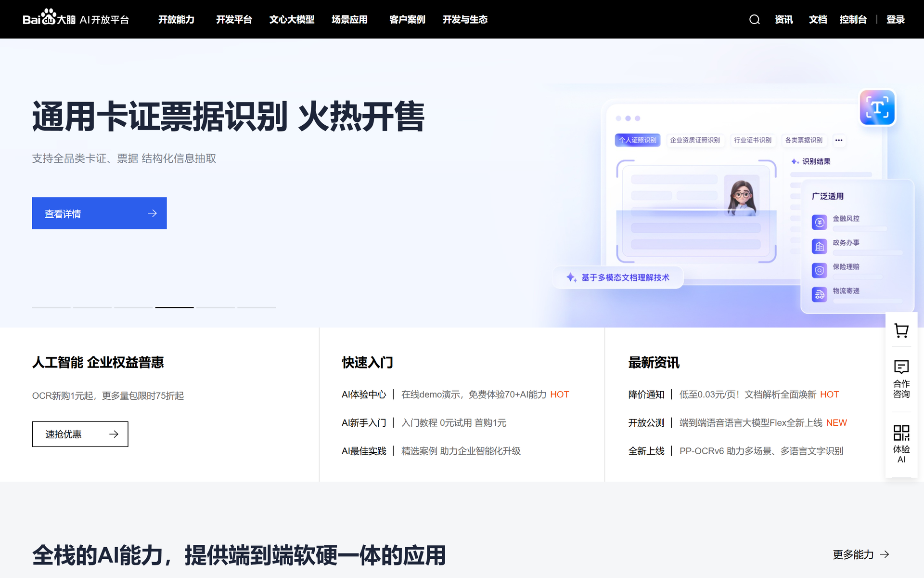The image size is (924, 578).
Task: Click 个人证照识别 tab in illustration
Action: coord(637,140)
